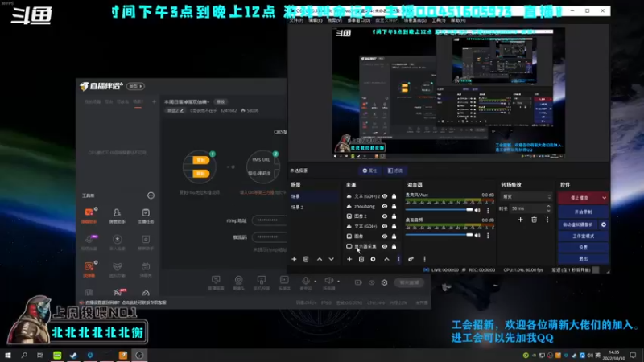
Task: Open the 渐变 transition type dropdown
Action: 526,196
